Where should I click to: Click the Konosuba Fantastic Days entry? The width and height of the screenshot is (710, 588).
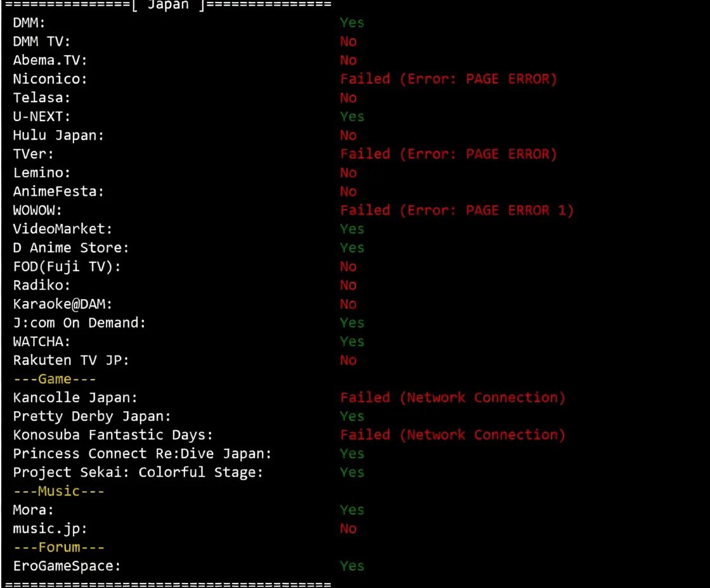click(x=113, y=435)
